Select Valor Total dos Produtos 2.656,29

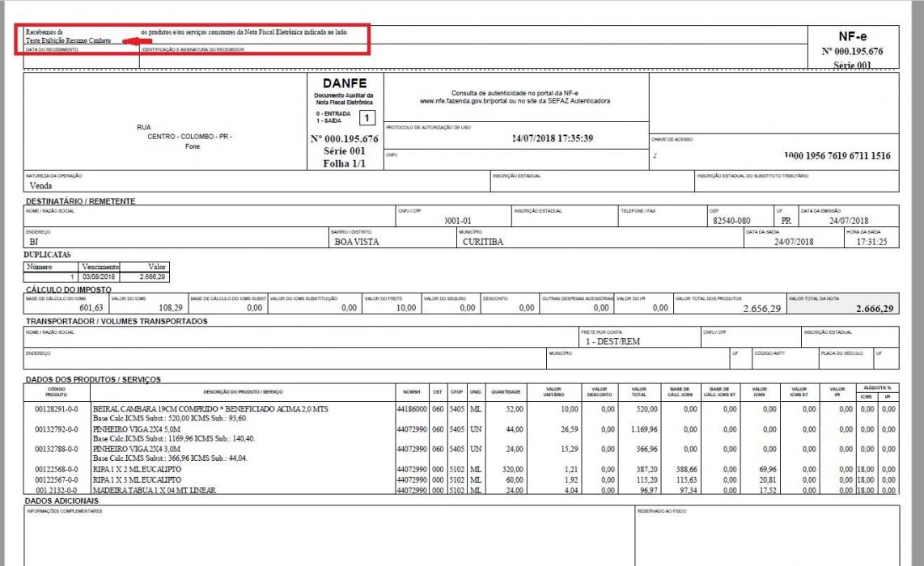click(x=761, y=309)
